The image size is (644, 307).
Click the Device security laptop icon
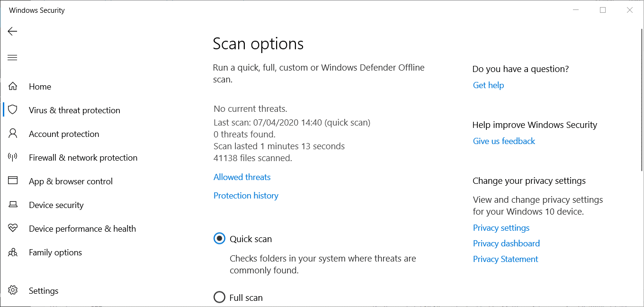(13, 205)
